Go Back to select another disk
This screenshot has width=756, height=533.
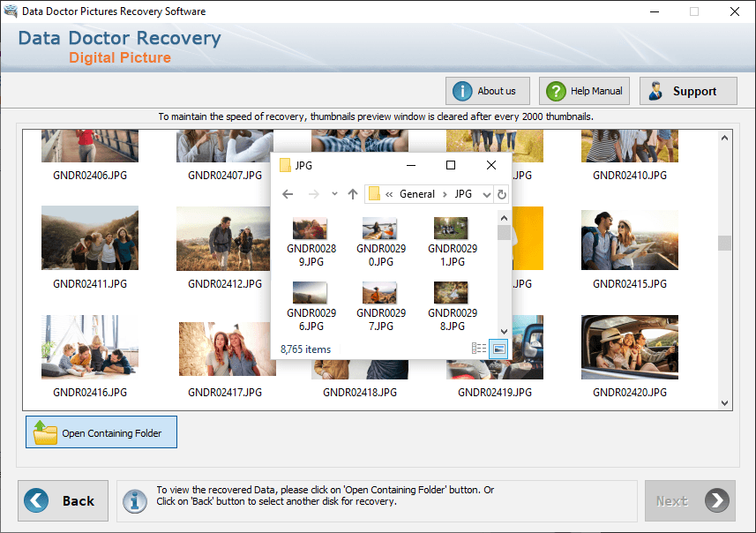click(x=64, y=500)
